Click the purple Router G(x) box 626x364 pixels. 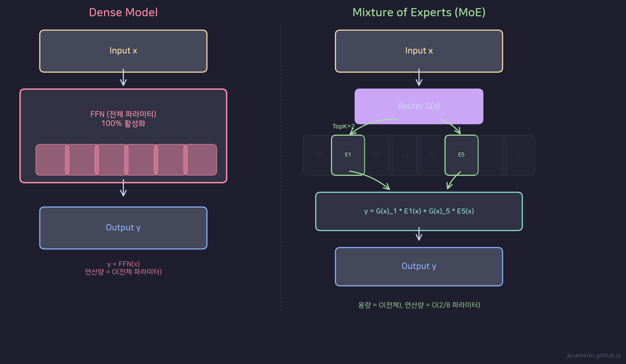click(x=419, y=106)
